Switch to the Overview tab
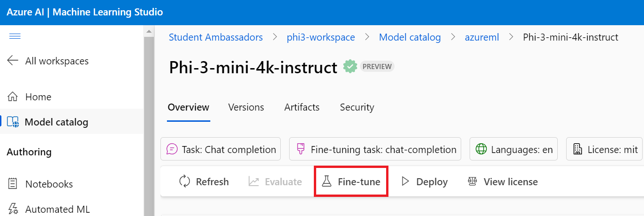Viewport: 644px width, 216px height. 188,107
